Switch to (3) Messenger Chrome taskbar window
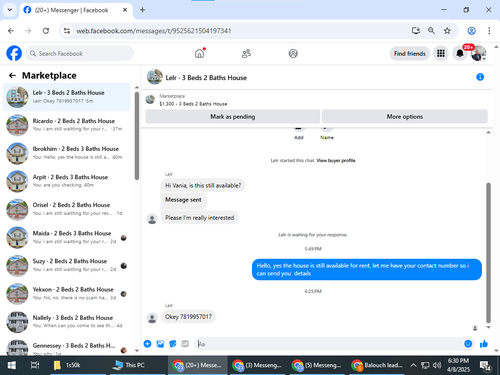Viewport: 500px width, 375px height. (257, 365)
